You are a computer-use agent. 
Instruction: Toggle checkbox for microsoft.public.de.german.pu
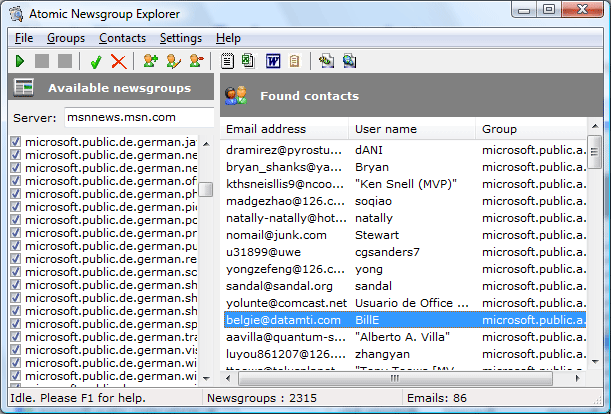[x=16, y=246]
